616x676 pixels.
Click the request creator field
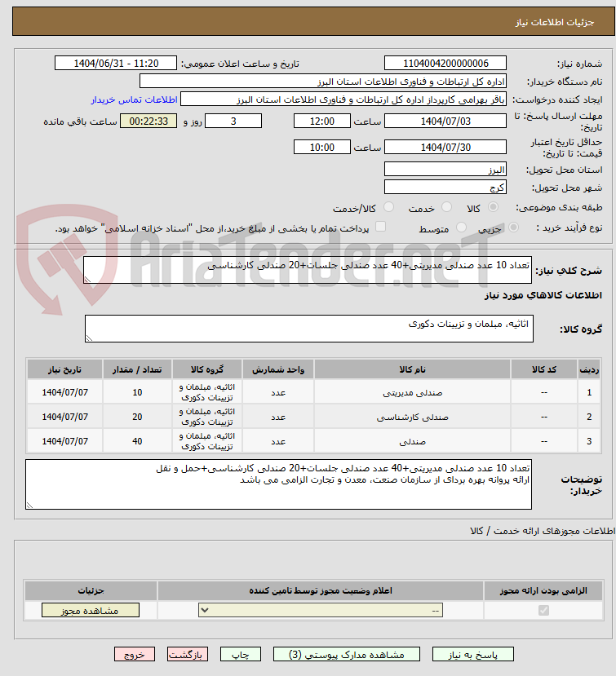click(x=343, y=99)
